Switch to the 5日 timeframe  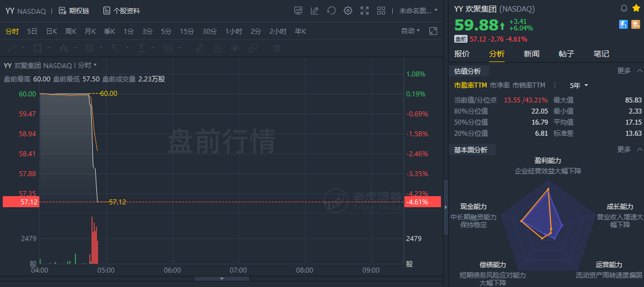33,31
